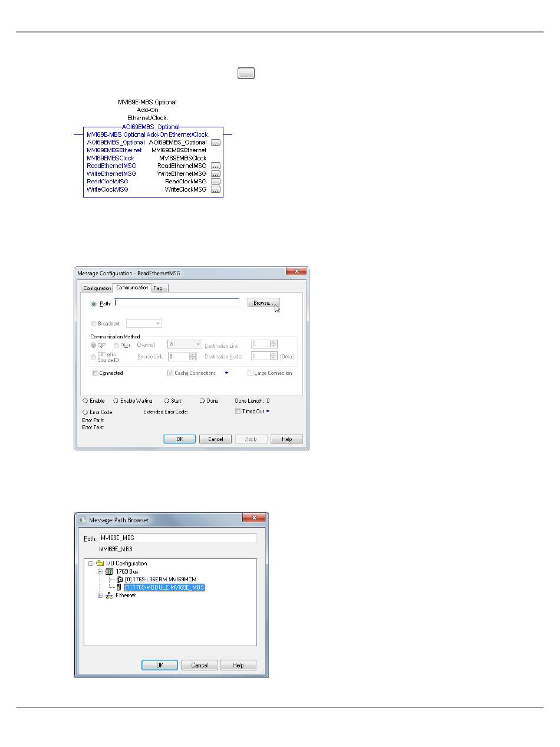The height and width of the screenshot is (747, 560).
Task: Click the I/O Configuration folder icon
Action: point(99,564)
